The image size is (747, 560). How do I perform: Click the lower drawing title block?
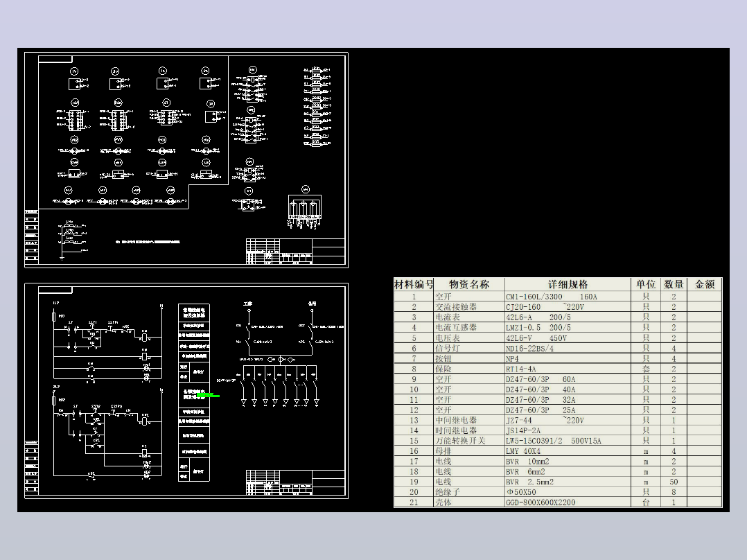tap(295, 482)
